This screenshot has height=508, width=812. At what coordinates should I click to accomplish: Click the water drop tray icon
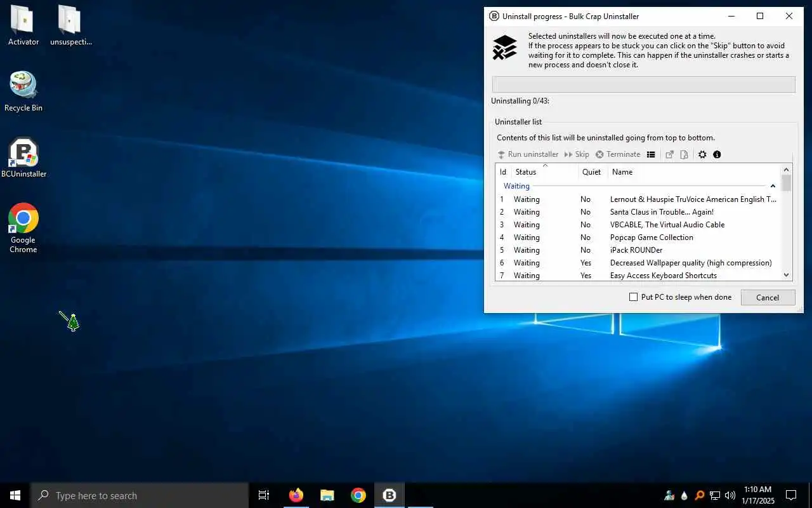click(684, 495)
